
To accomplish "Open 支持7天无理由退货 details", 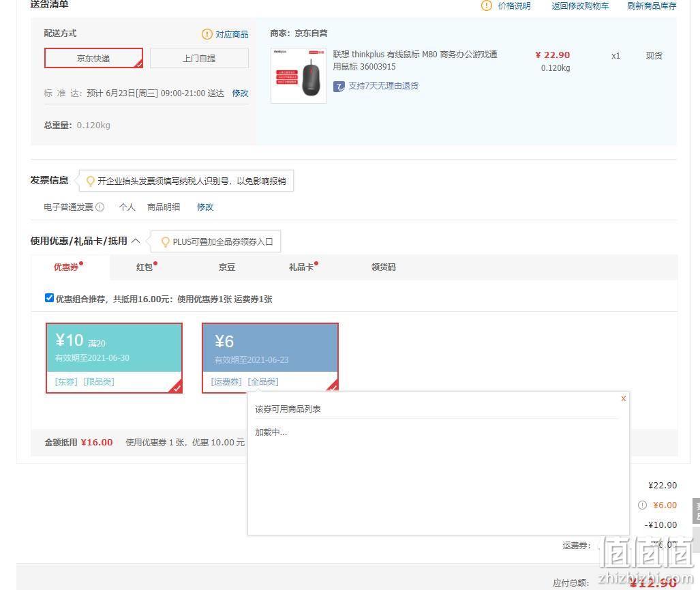I will [383, 86].
